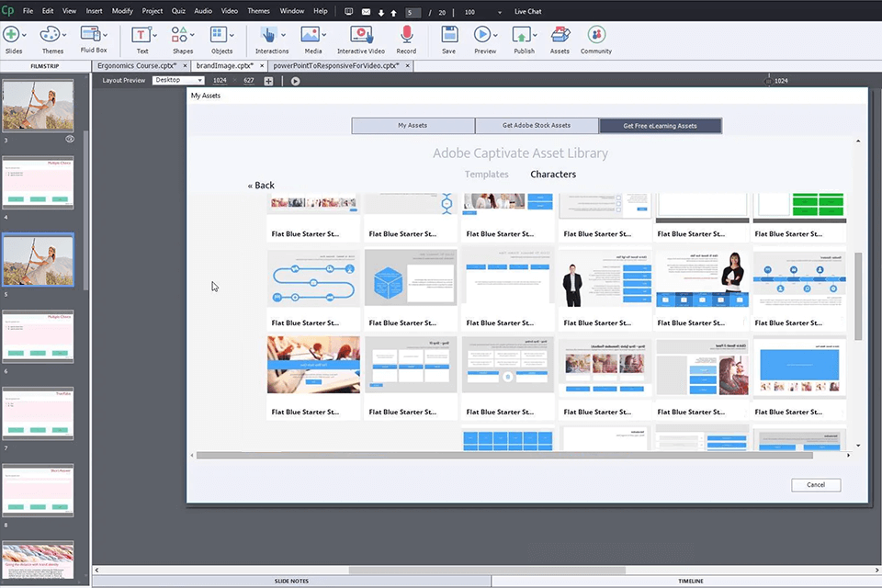Show the Characters category
The width and height of the screenshot is (882, 588).
(553, 175)
